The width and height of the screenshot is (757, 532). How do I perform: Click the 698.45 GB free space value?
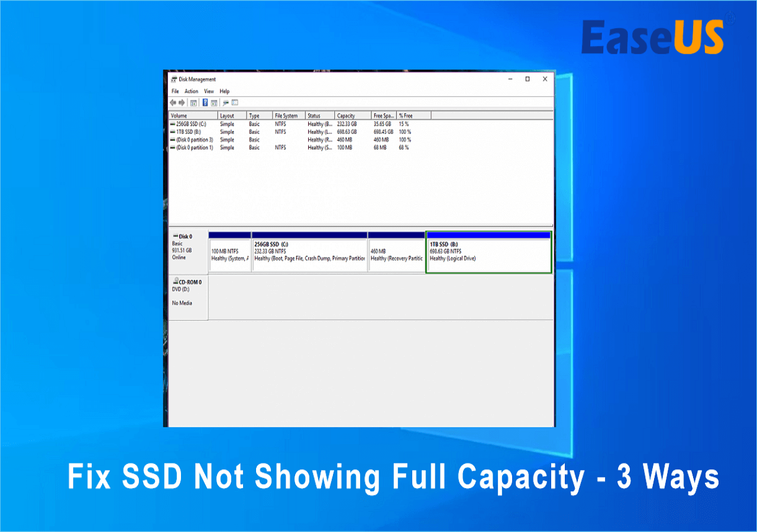[383, 132]
